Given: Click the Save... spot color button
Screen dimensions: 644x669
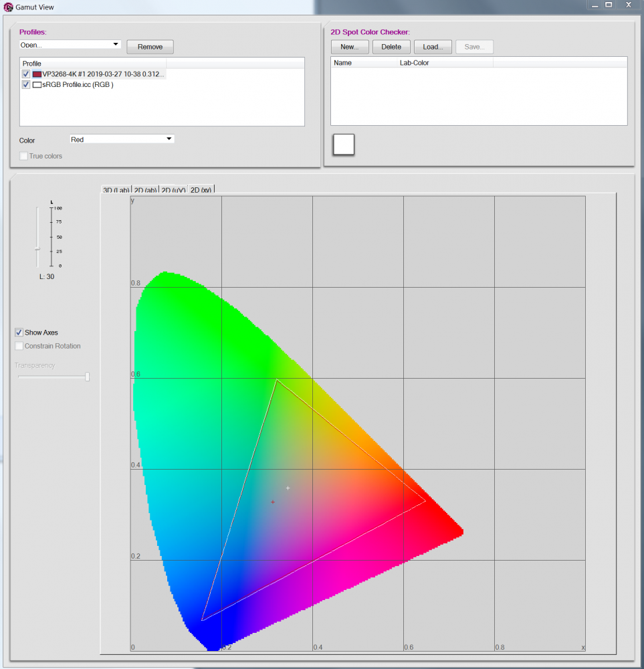Looking at the screenshot, I should click(x=474, y=47).
